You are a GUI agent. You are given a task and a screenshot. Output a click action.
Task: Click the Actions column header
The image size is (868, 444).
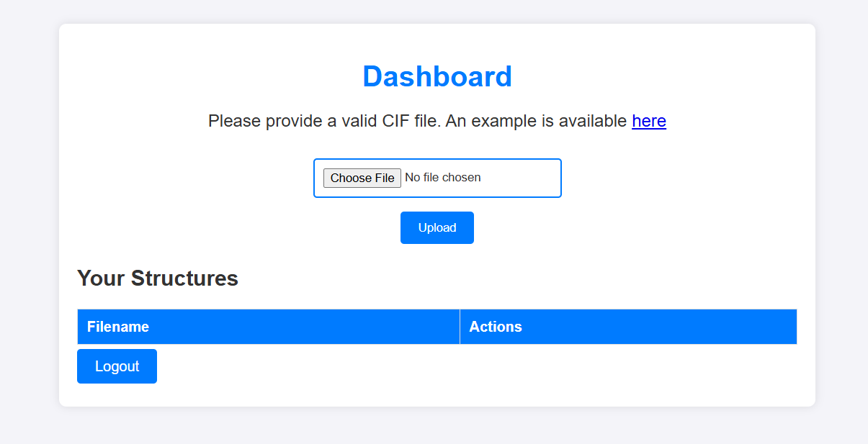[x=496, y=326]
